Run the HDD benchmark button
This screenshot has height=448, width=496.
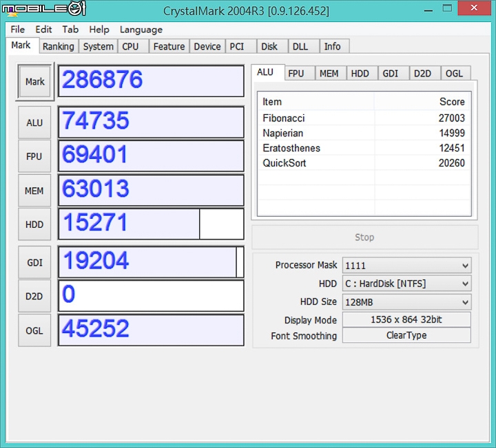click(x=34, y=224)
